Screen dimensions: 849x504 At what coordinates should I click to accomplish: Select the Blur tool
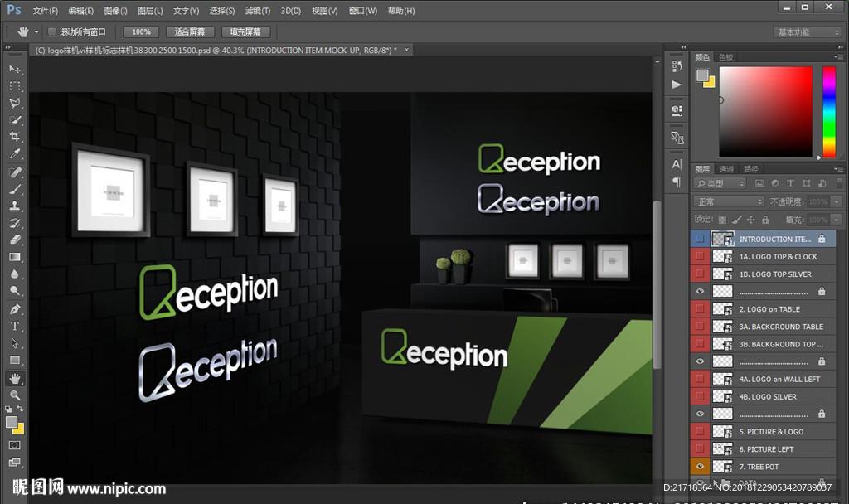pyautogui.click(x=15, y=274)
